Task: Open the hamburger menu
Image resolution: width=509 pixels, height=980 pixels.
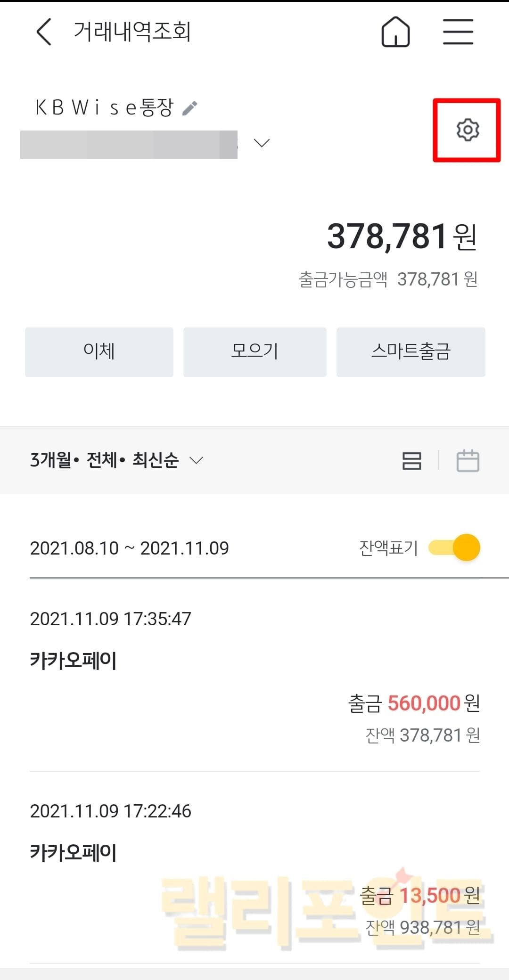Action: coord(458,32)
